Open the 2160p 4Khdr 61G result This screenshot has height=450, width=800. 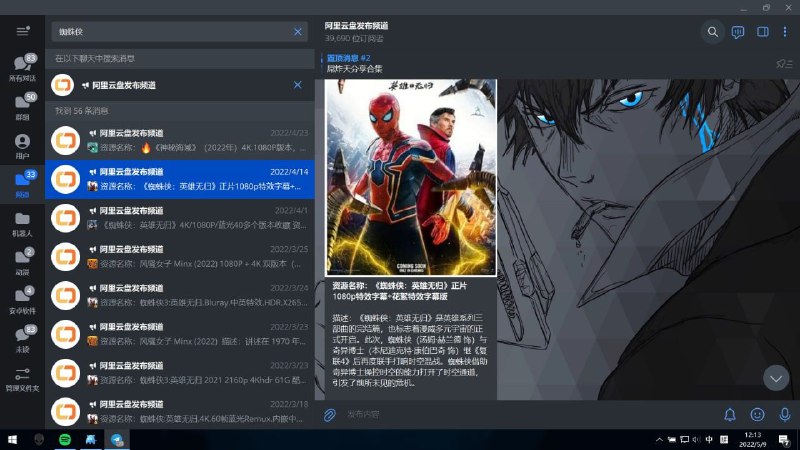click(180, 373)
